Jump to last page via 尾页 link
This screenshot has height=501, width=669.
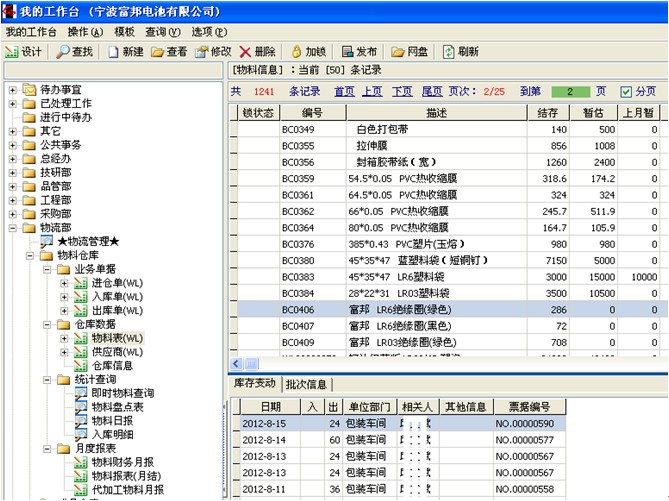point(431,91)
